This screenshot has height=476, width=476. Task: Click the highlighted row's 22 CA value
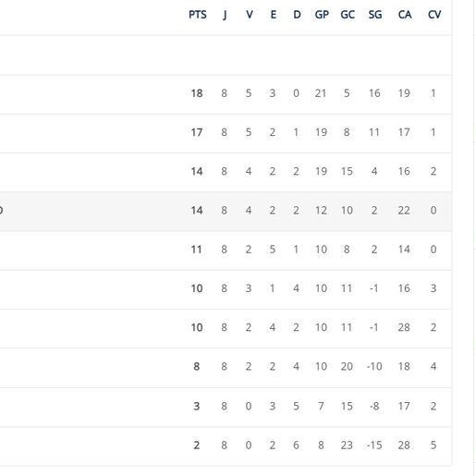[x=404, y=211]
